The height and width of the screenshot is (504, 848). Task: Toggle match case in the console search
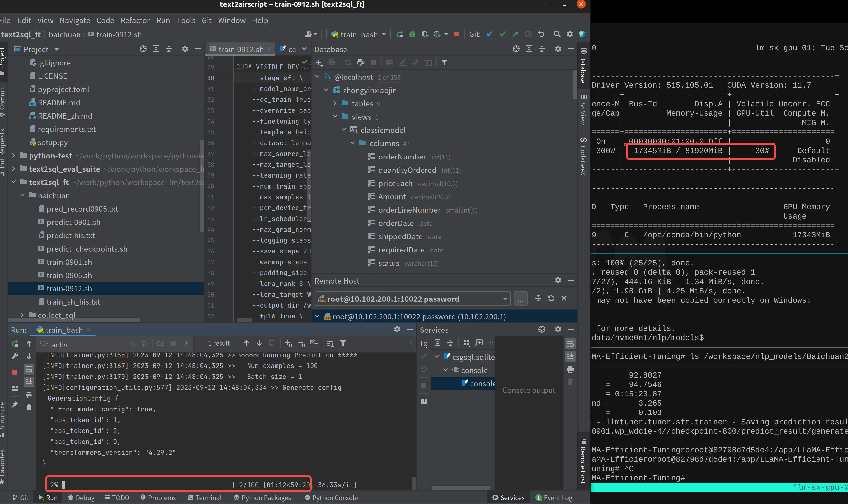coord(160,344)
